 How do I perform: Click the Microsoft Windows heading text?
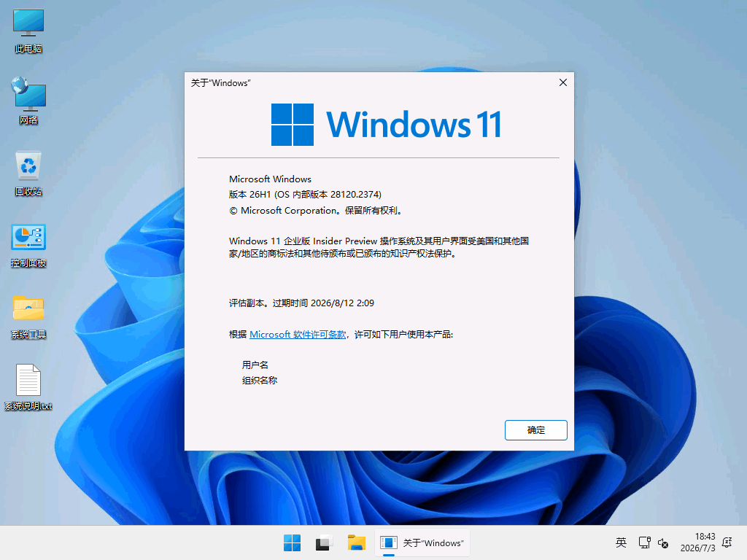(270, 179)
